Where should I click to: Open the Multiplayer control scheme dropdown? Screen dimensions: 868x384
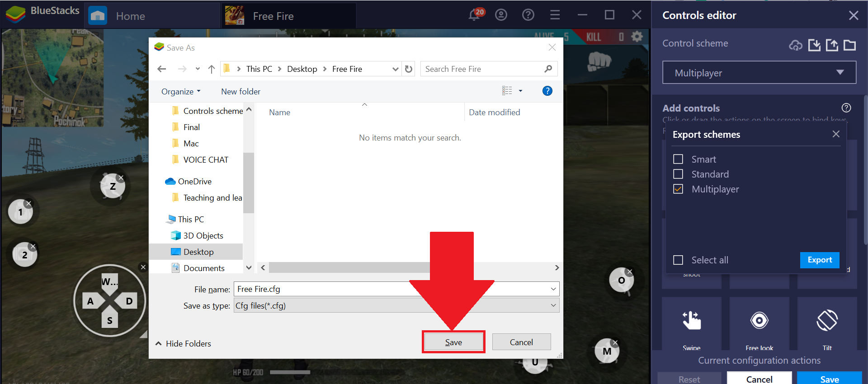[x=759, y=73]
